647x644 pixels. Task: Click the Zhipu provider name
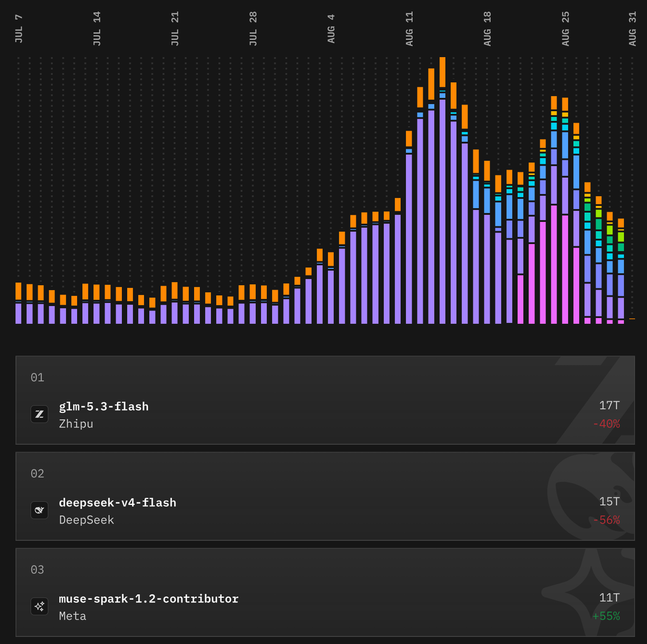(76, 424)
